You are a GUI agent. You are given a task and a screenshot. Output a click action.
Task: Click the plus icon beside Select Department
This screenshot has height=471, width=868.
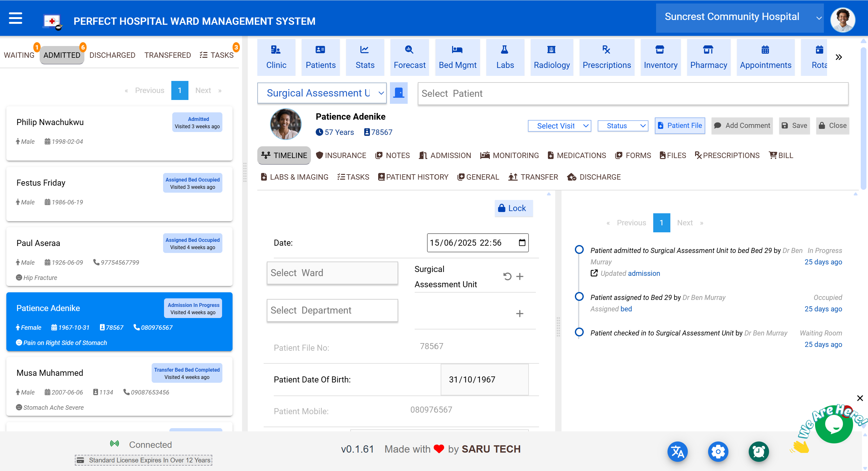[x=520, y=314]
